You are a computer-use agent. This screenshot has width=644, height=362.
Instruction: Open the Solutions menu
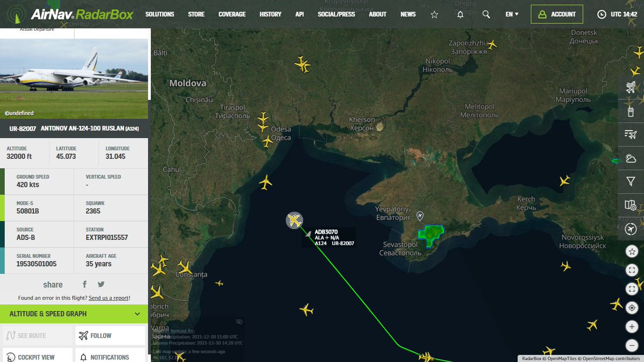(x=159, y=14)
